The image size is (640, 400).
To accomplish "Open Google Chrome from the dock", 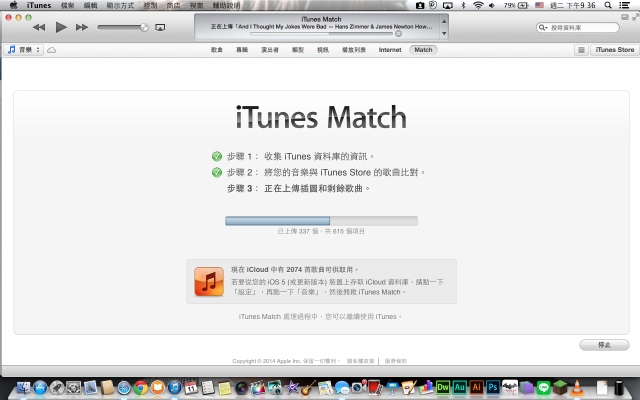I will [x=141, y=387].
